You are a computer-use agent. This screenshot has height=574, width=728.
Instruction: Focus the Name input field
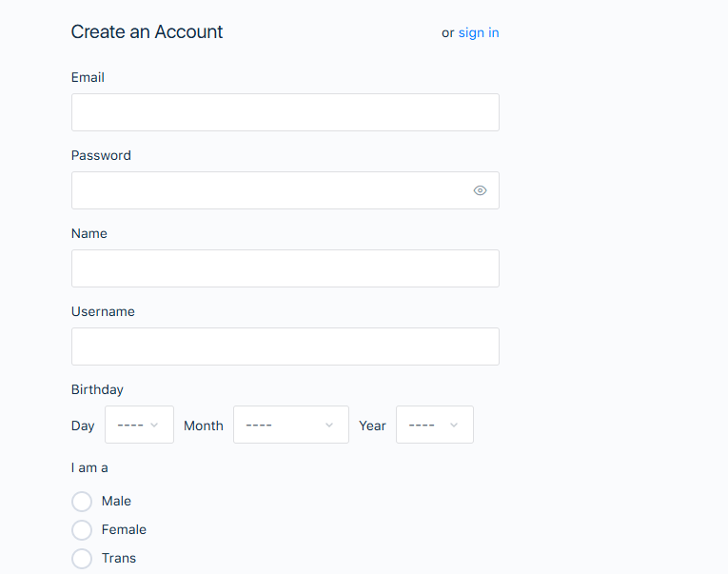tap(285, 268)
